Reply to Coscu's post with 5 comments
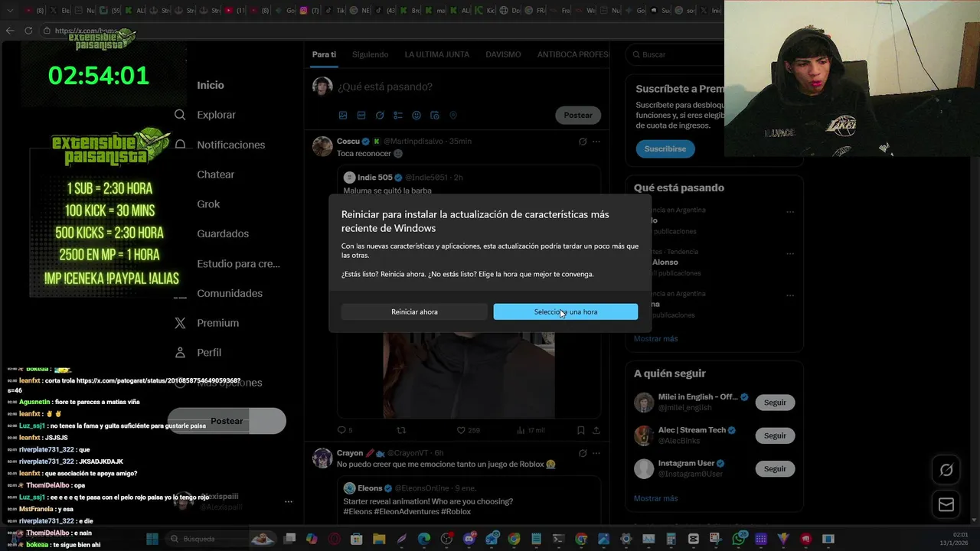The image size is (980, 551). (x=345, y=430)
